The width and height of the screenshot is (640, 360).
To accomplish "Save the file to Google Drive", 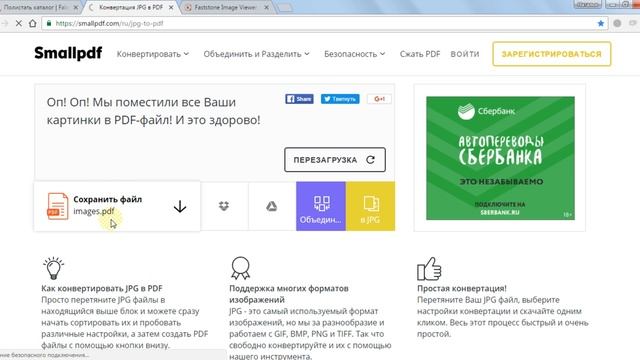I will click(272, 206).
